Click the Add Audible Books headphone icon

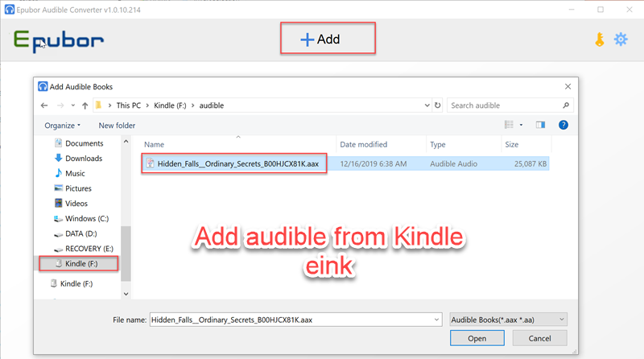click(43, 86)
